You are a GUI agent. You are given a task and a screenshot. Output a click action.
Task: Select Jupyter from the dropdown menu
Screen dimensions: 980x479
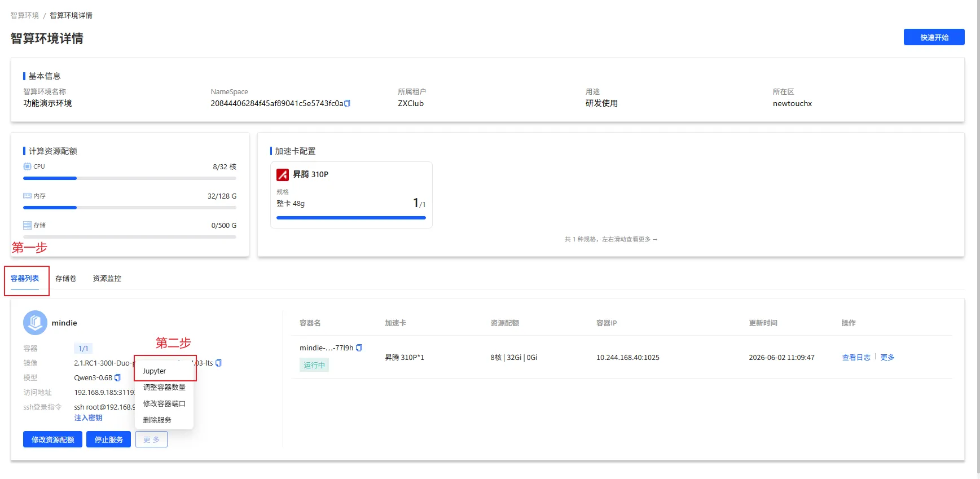tap(164, 371)
